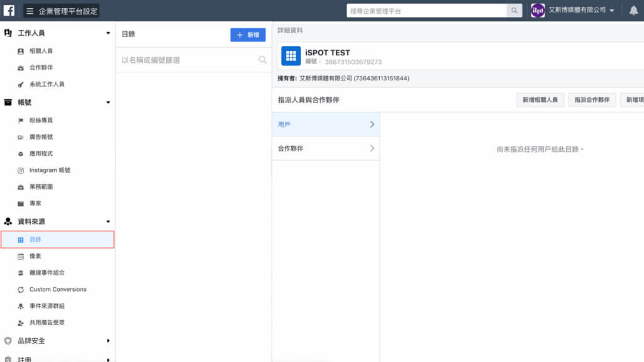Click the 品牌安全 shield icon
This screenshot has width=644, height=362.
pos(8,341)
